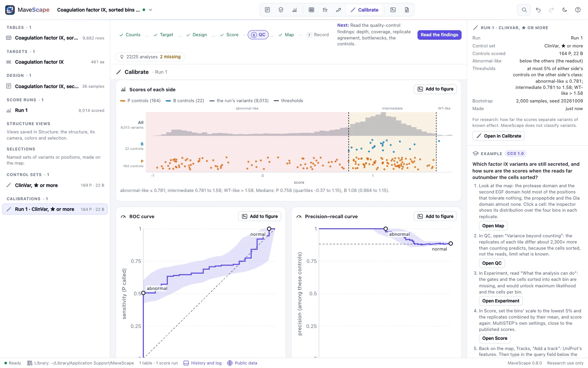Click the Open QC button
The height and width of the screenshot is (368, 588).
pos(492,263)
